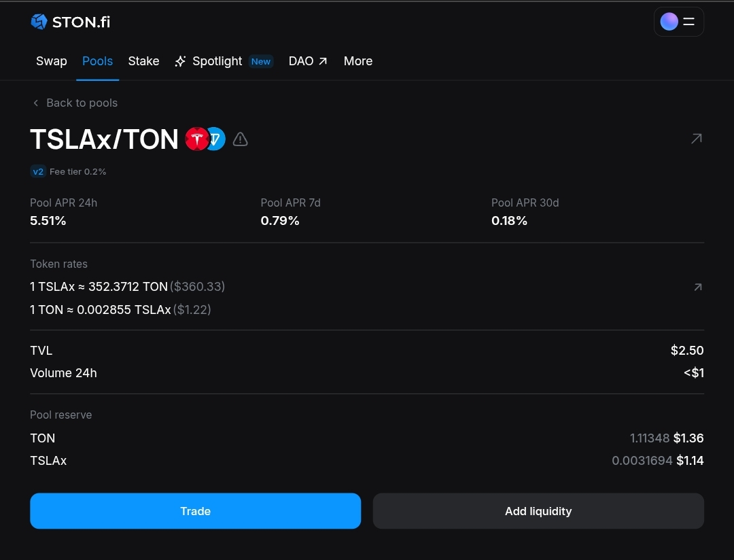Screen dimensions: 734x560
Task: Click the Pool APR 24h value 5.51%
Action: tap(48, 221)
